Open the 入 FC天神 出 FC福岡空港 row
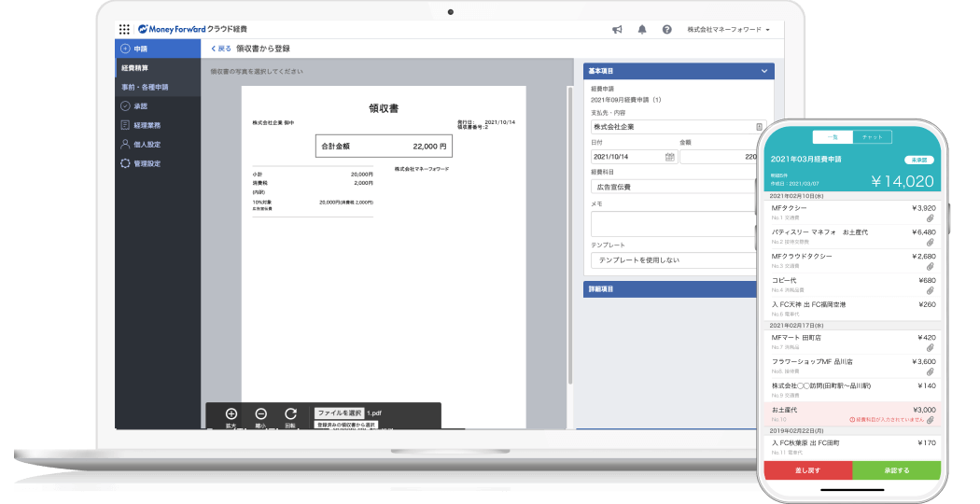 point(853,309)
